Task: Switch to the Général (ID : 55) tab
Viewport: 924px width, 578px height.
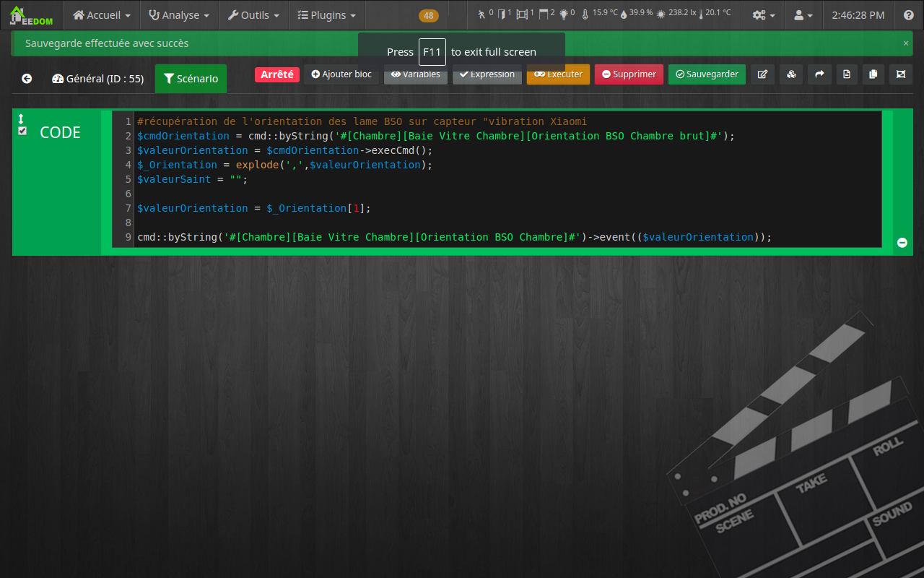Action: tap(98, 79)
